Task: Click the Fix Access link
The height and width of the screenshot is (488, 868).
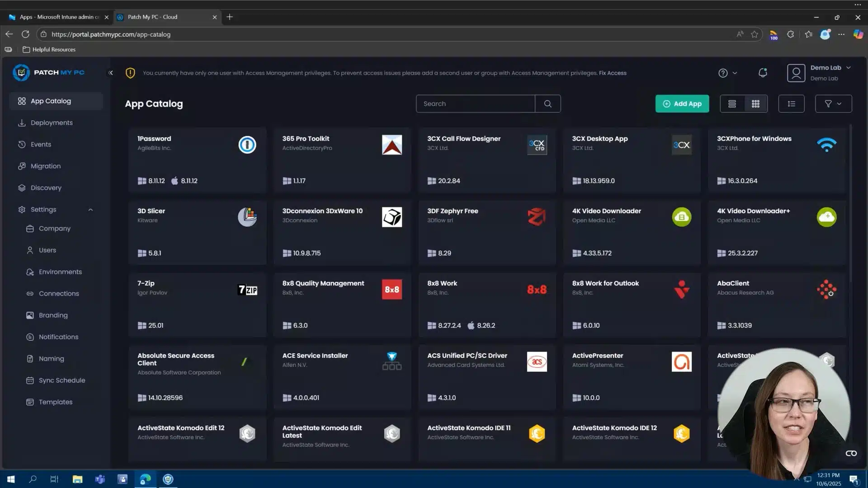Action: click(x=613, y=73)
